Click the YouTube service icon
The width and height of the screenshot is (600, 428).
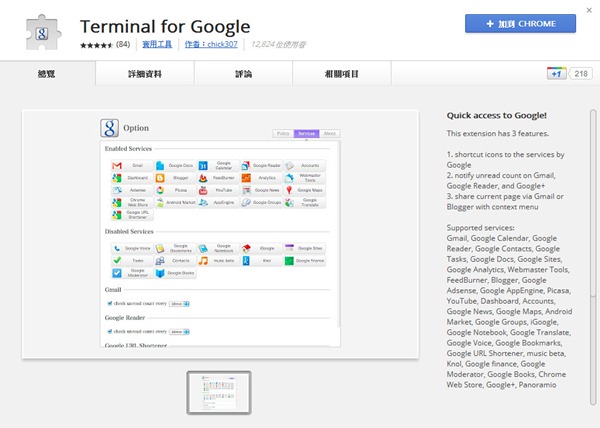(202, 189)
